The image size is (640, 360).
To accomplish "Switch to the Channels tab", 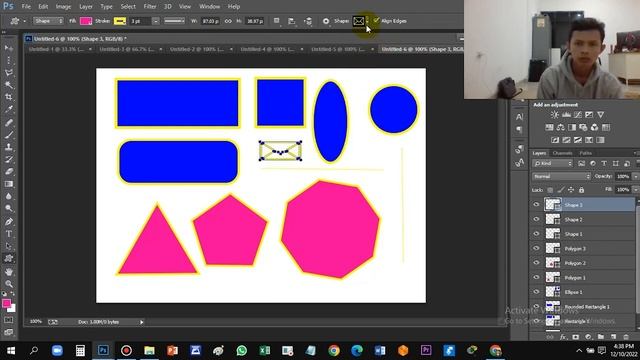I will click(x=562, y=153).
